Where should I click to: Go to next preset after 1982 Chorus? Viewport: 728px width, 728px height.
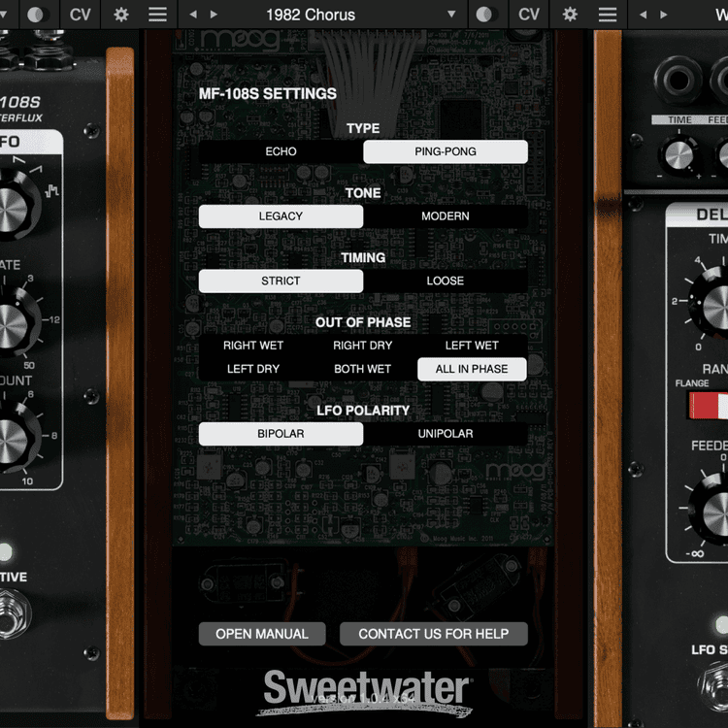tap(214, 15)
